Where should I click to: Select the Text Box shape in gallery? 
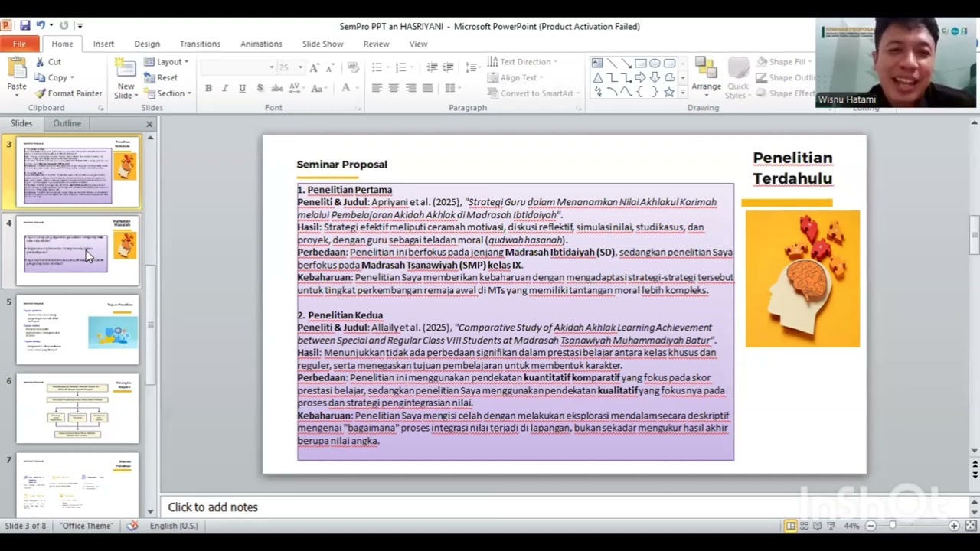click(x=597, y=63)
